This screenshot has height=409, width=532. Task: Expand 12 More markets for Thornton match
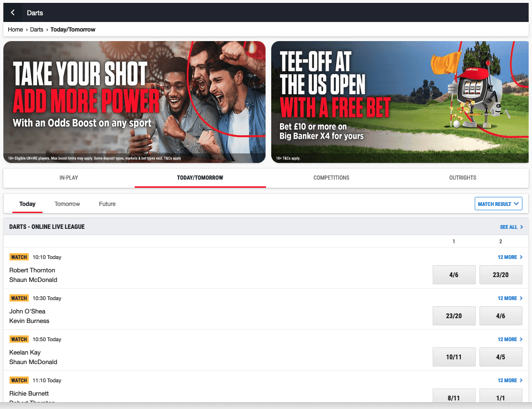tap(510, 257)
